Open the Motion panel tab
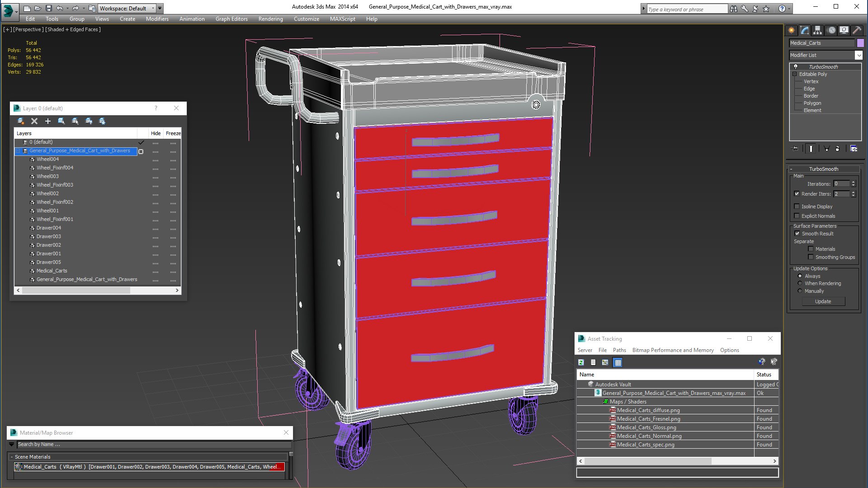This screenshot has width=868, height=488. click(x=831, y=30)
